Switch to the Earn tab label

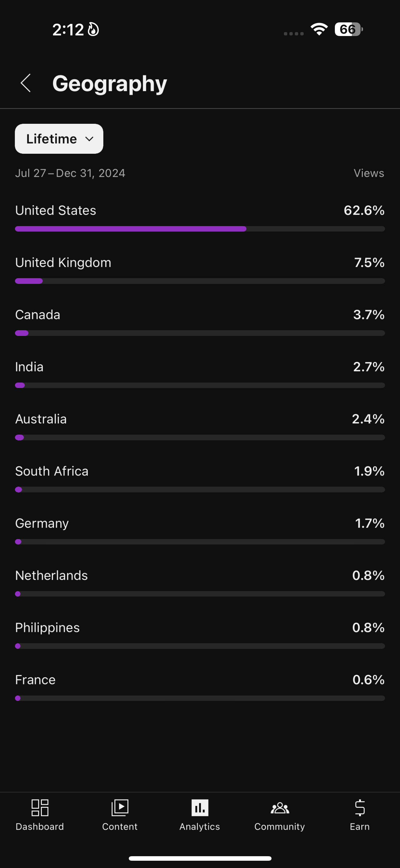click(x=359, y=827)
